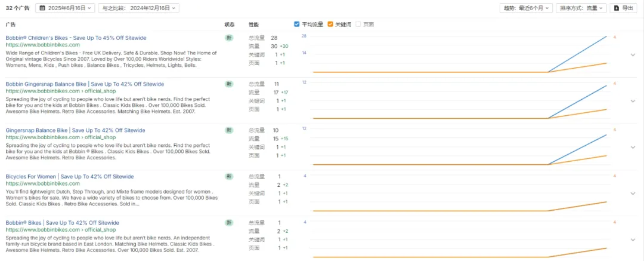The image size is (644, 261).
Task: Open ad title Gingersnap Balance Bike | Save Up To 42%
Action: [76, 130]
